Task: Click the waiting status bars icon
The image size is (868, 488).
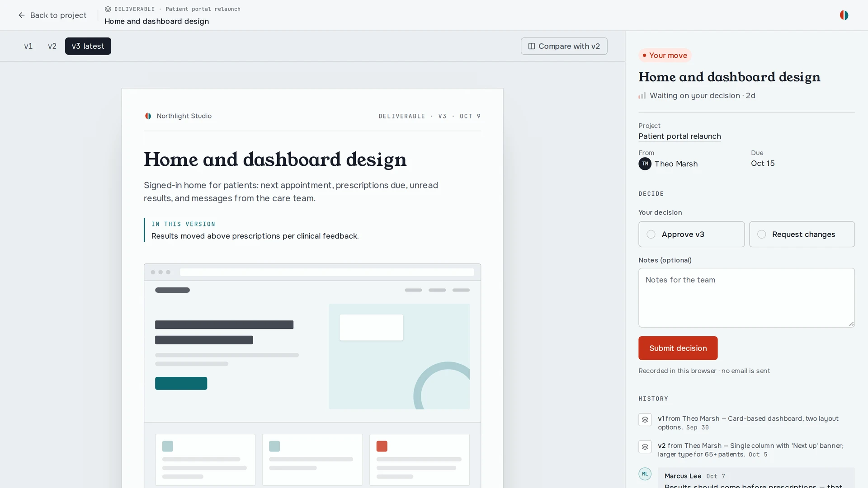Action: (642, 96)
